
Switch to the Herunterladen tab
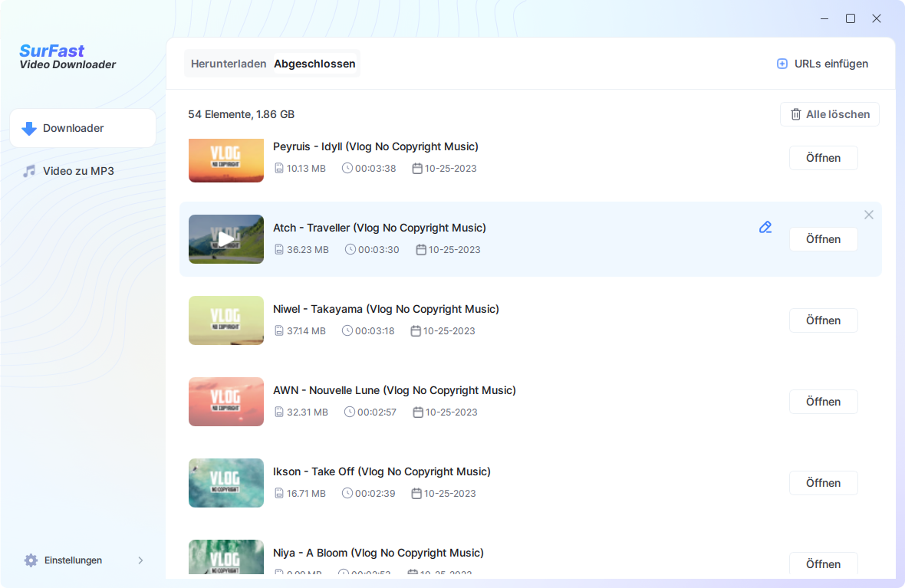229,64
